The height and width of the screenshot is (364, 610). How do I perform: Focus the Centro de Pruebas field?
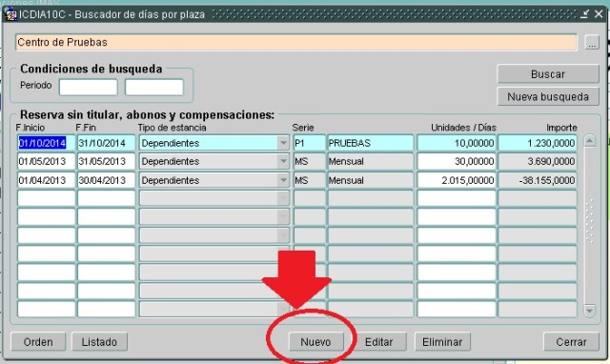coord(296,42)
